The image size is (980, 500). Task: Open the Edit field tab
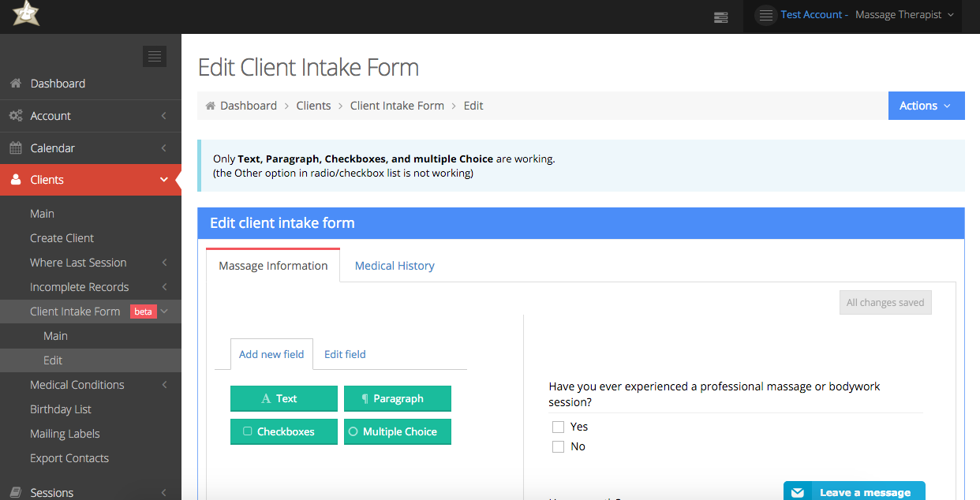click(x=345, y=354)
